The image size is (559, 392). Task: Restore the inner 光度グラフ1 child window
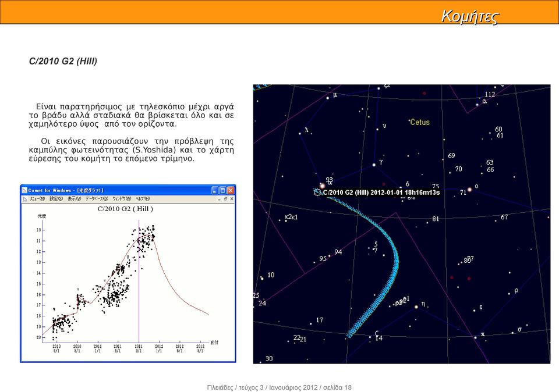pyautogui.click(x=225, y=199)
